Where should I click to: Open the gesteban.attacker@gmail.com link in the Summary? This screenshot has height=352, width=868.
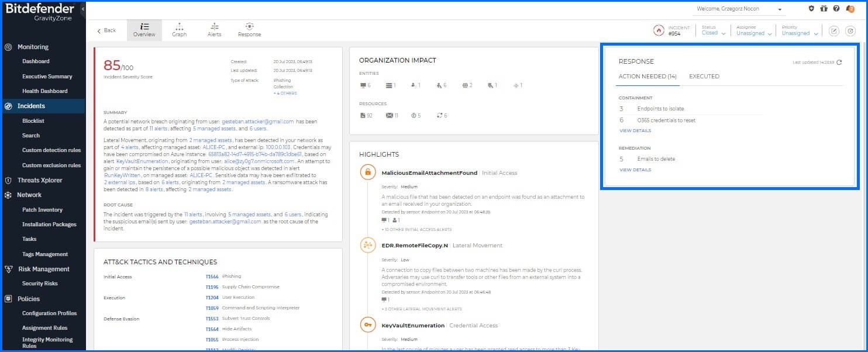tap(258, 122)
